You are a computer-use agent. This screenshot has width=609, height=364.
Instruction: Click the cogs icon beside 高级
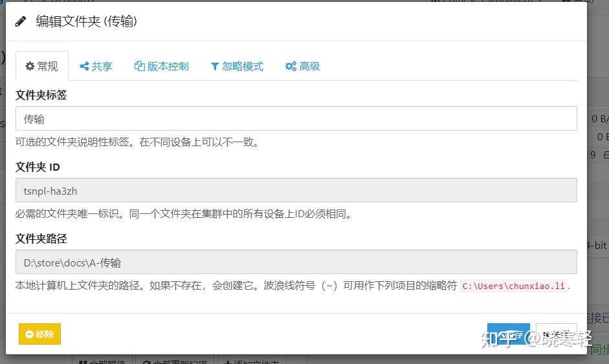(291, 67)
